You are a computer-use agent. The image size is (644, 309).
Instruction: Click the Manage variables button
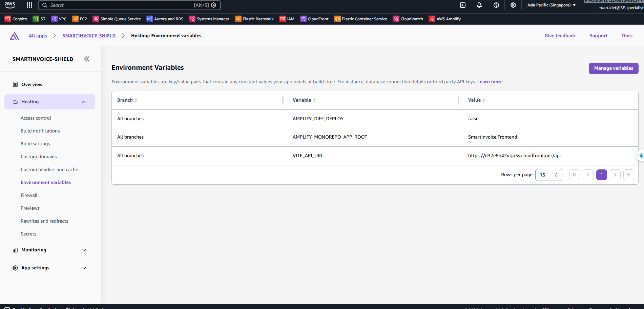(613, 68)
